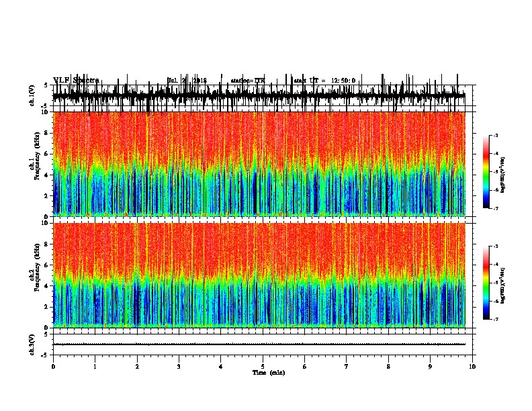The image size is (532, 411).
Task: Click the -7 label on ch.1 color bar
Action: [496, 208]
